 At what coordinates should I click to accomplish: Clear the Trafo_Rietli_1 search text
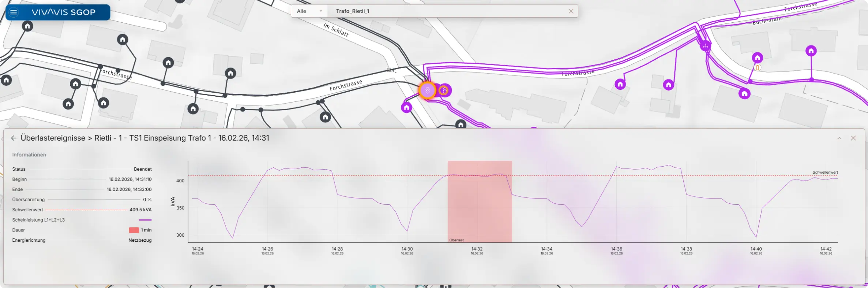[571, 11]
